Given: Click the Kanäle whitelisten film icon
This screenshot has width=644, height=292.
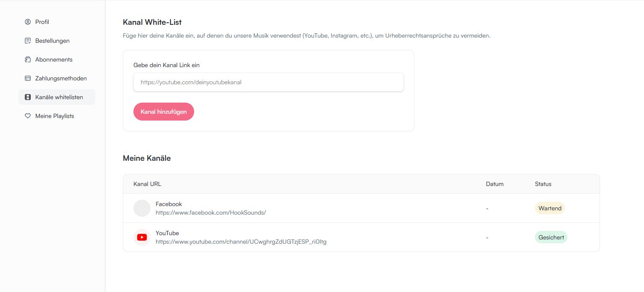Looking at the screenshot, I should tap(28, 97).
